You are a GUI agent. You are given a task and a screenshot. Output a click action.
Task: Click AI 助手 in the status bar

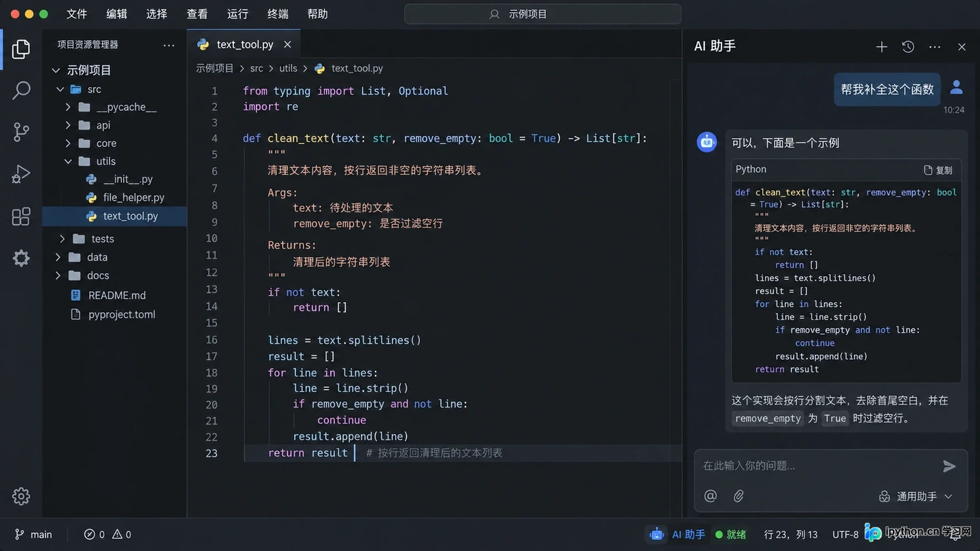tap(677, 535)
